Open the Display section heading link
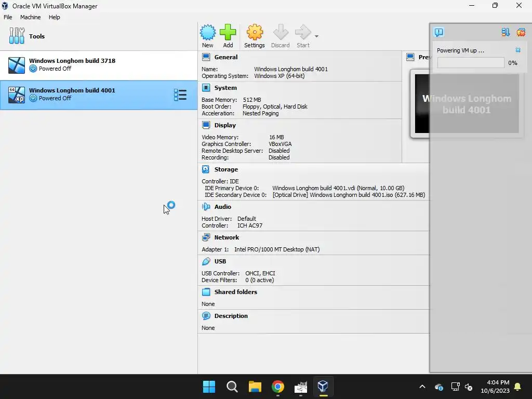 225,125
